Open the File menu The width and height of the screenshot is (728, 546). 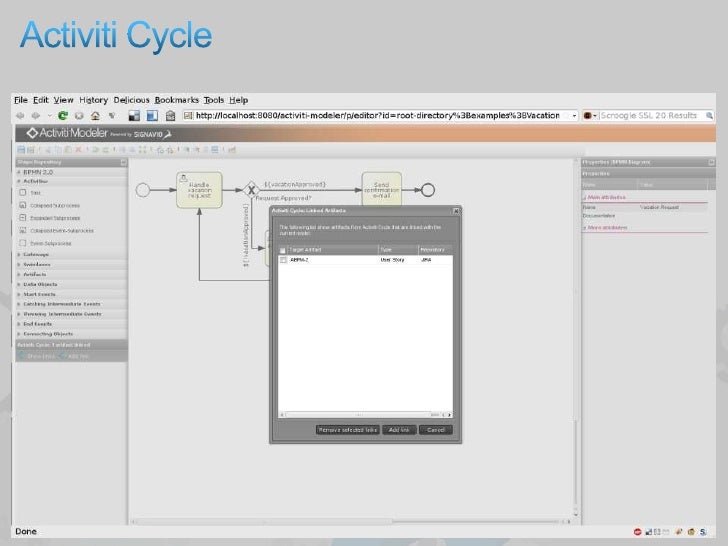[x=20, y=100]
